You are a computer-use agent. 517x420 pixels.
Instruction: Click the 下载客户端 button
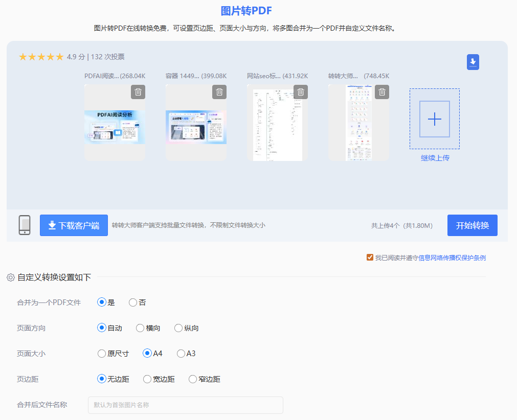tap(74, 225)
